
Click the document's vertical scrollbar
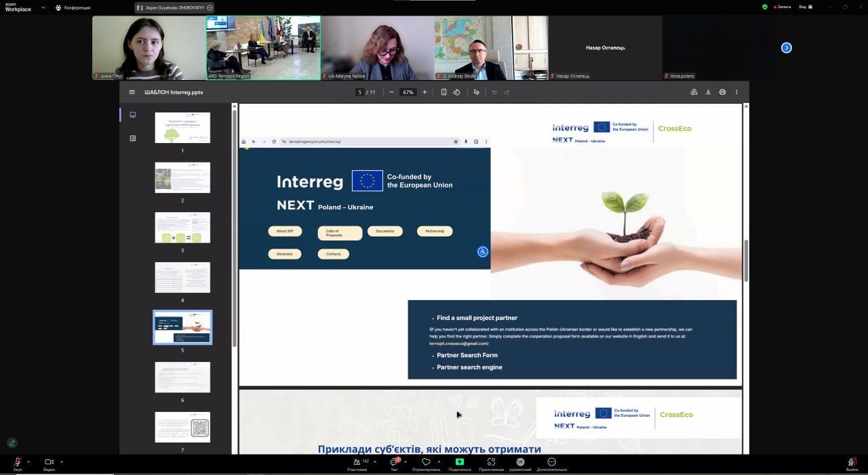[x=746, y=261]
